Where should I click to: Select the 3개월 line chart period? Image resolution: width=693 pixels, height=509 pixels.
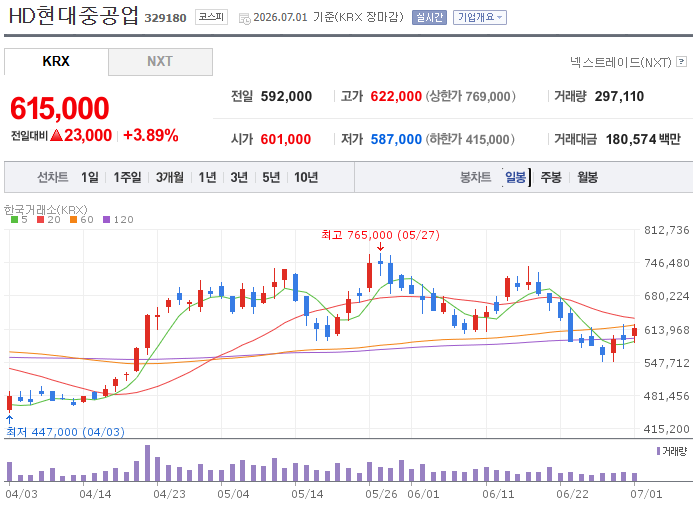coord(170,177)
